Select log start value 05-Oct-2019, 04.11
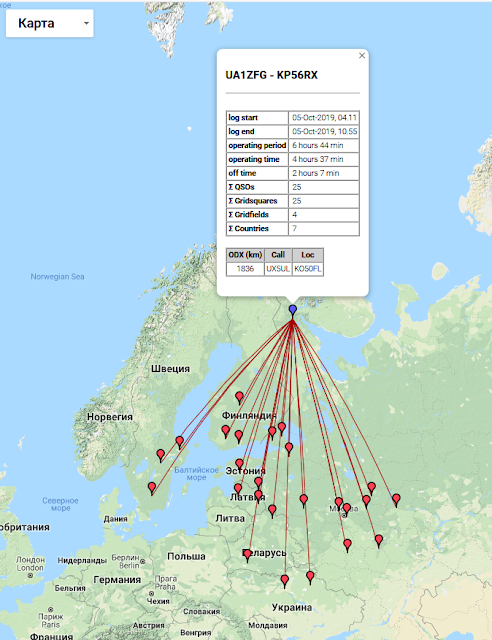The image size is (492, 640). point(324,118)
